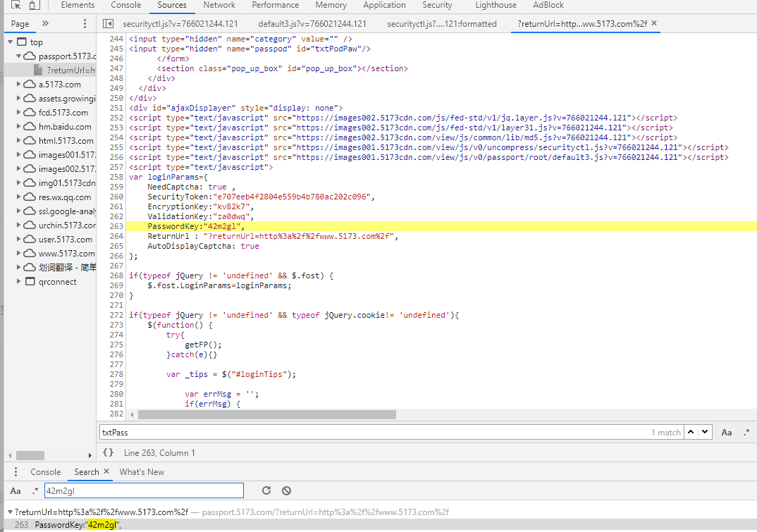Select the drawer Search tab
Screen dimensions: 757x532
pyautogui.click(x=87, y=471)
